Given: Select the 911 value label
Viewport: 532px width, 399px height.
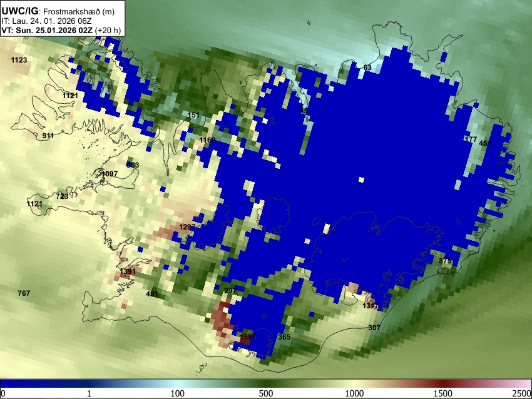Looking at the screenshot, I should coord(48,136).
